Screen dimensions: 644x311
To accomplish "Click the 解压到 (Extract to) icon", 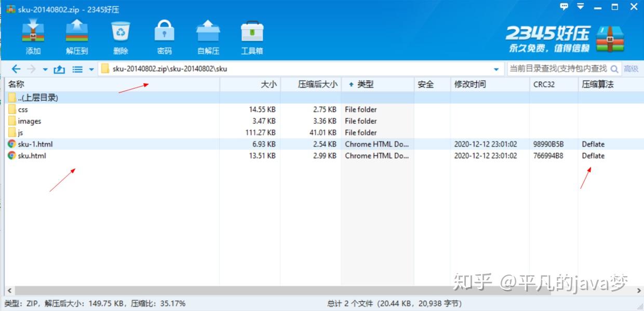I will tap(77, 31).
